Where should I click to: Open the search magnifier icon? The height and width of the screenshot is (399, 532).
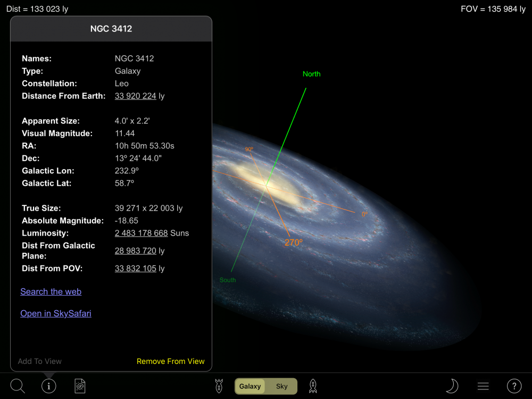click(x=18, y=386)
